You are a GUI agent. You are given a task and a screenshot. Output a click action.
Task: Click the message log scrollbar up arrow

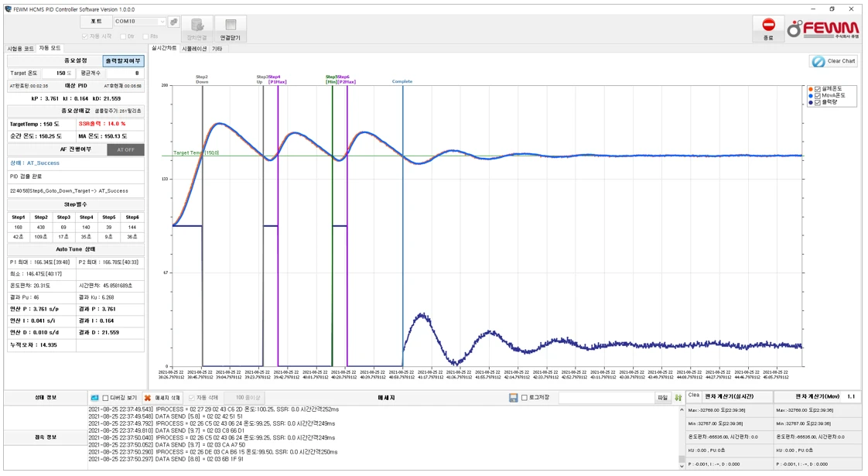[x=682, y=410]
